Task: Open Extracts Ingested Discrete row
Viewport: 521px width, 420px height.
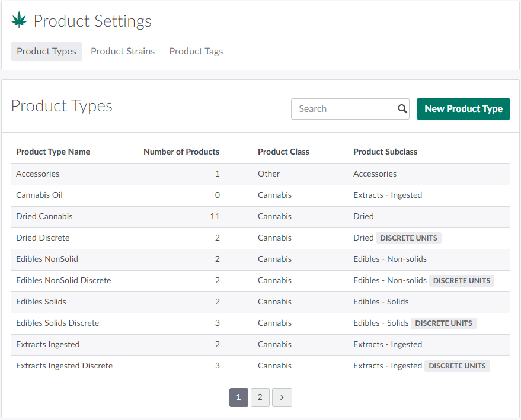Action: point(64,366)
